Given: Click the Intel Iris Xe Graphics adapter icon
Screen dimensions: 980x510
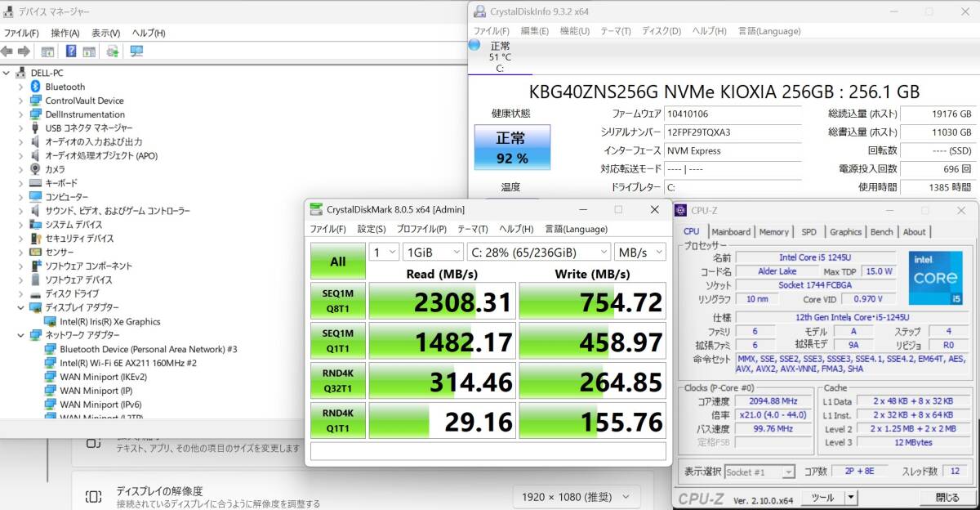Looking at the screenshot, I should (51, 321).
